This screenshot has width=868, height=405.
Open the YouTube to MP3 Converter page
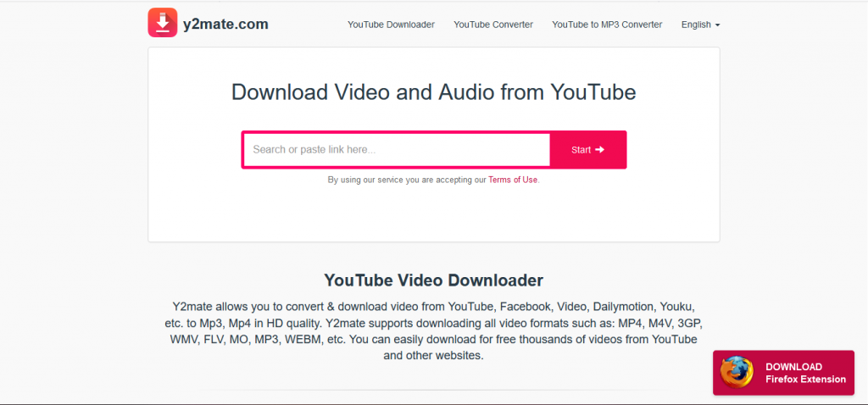(x=607, y=25)
